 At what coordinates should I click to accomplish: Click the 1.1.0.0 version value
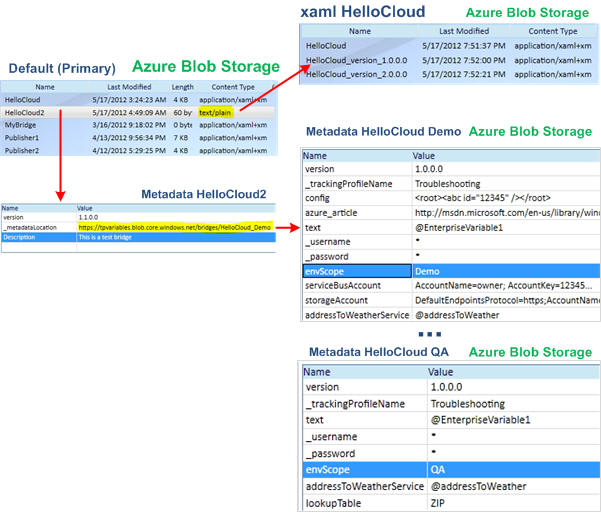(x=88, y=217)
